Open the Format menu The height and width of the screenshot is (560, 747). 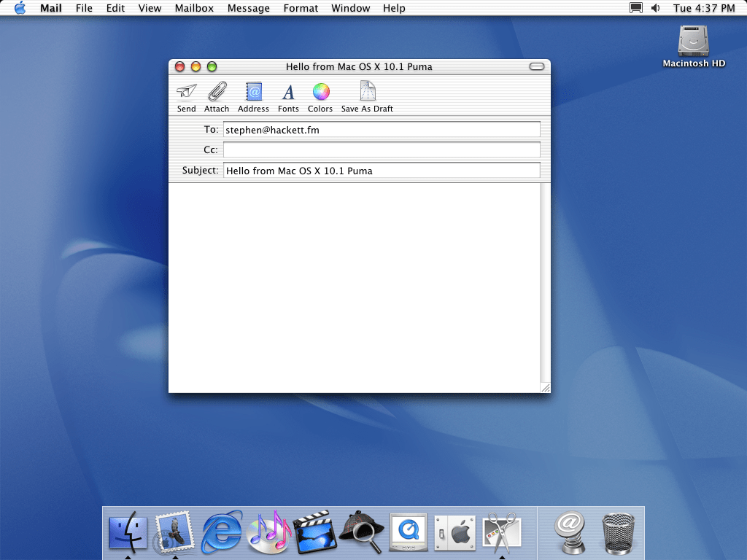click(x=301, y=8)
